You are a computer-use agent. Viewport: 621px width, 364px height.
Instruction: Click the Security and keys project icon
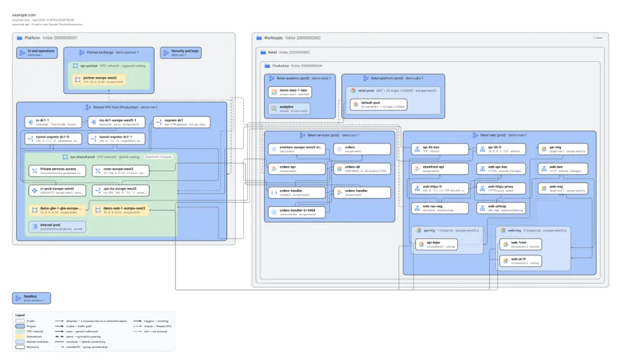point(166,52)
